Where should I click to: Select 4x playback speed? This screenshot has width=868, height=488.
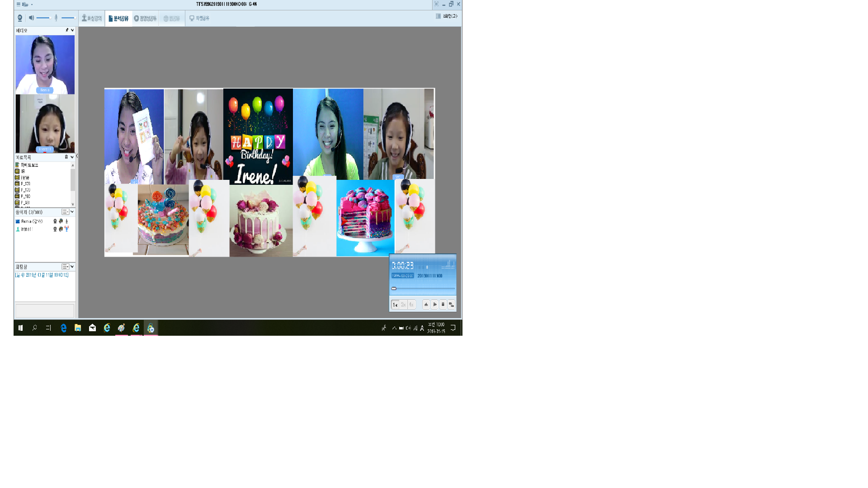(x=411, y=305)
